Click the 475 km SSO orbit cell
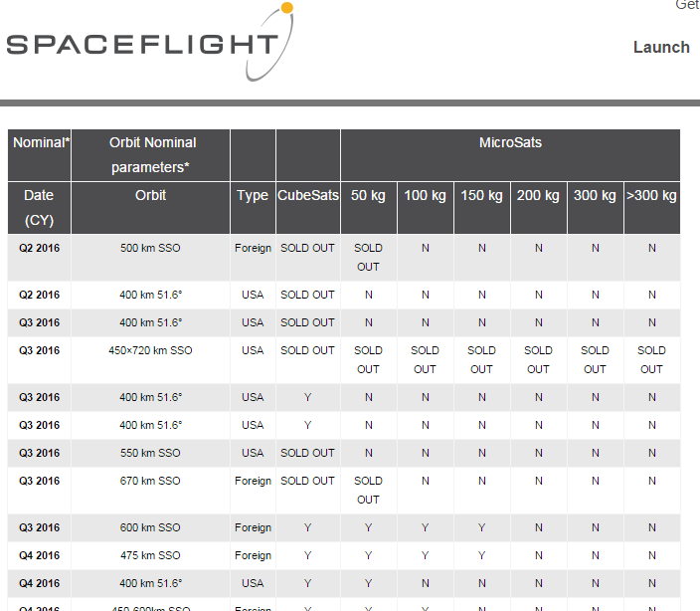This screenshot has height=611, width=700. tap(150, 555)
